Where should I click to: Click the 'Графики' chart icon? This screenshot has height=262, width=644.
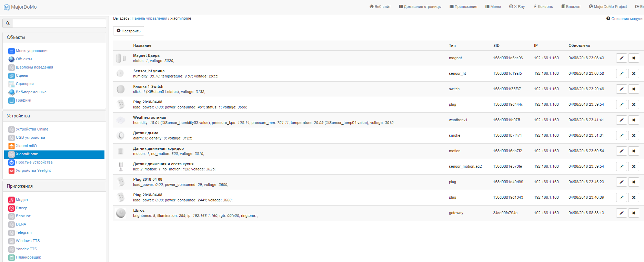pos(11,101)
